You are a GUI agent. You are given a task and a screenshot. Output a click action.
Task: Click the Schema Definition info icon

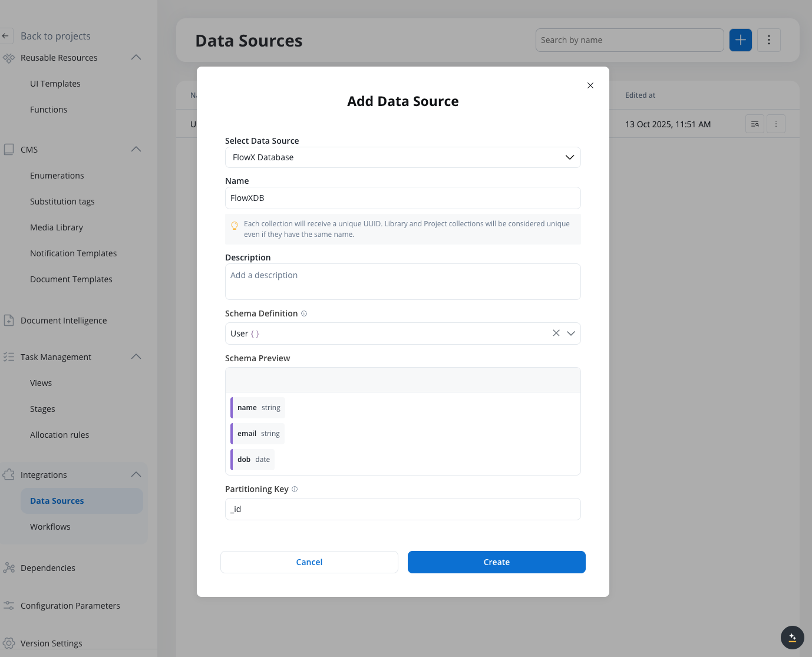click(304, 313)
